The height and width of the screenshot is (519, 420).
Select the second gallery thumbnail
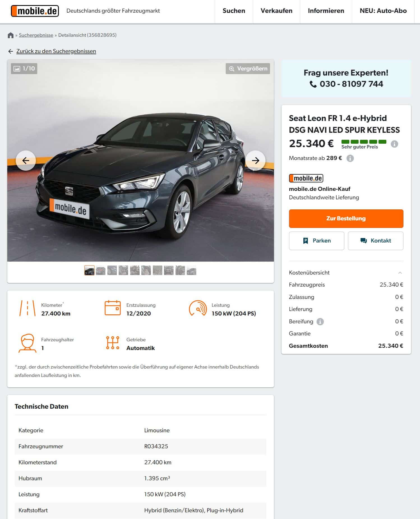click(101, 271)
